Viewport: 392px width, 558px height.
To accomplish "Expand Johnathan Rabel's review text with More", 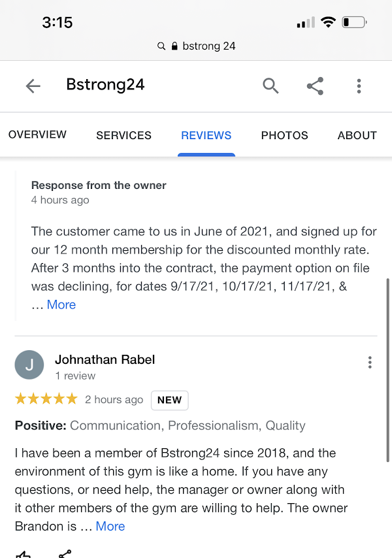I will point(110,526).
